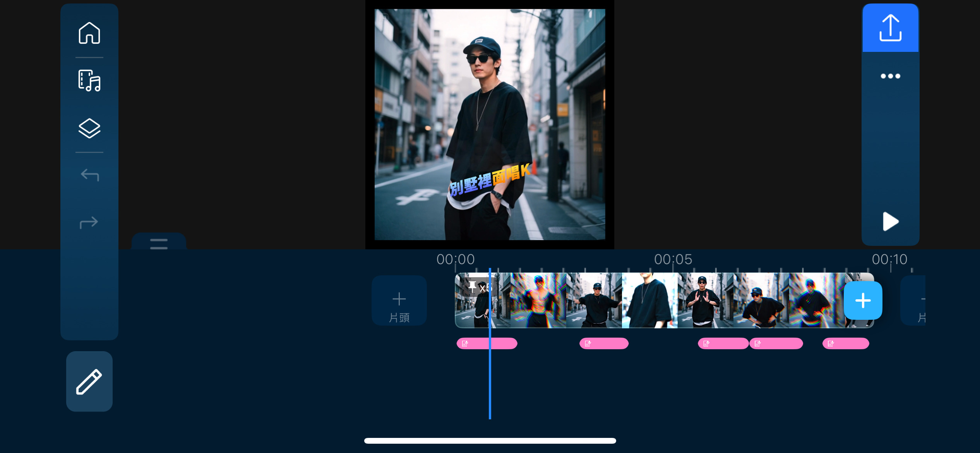Redo the last undone edit

coord(89,222)
